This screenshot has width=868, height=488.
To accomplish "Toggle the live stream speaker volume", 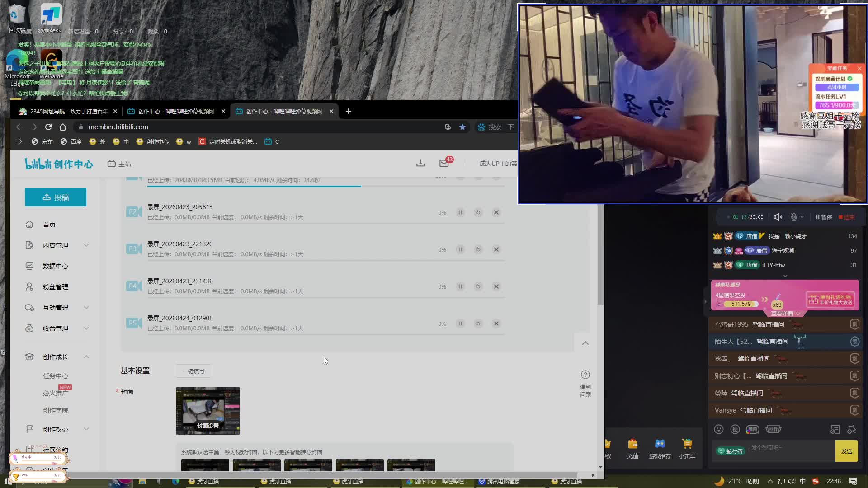I will pos(778,217).
